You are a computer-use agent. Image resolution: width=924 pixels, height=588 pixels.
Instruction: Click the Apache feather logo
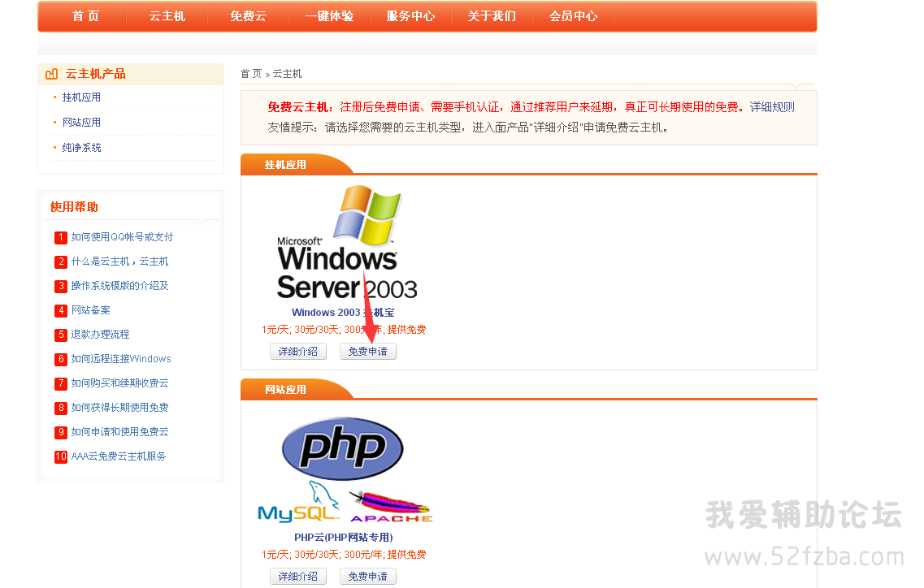click(x=390, y=507)
